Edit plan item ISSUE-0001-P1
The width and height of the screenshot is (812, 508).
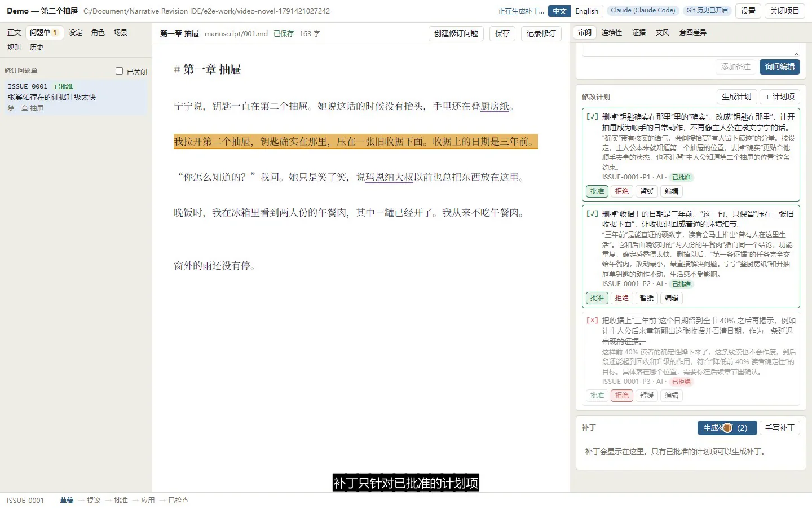(x=672, y=191)
